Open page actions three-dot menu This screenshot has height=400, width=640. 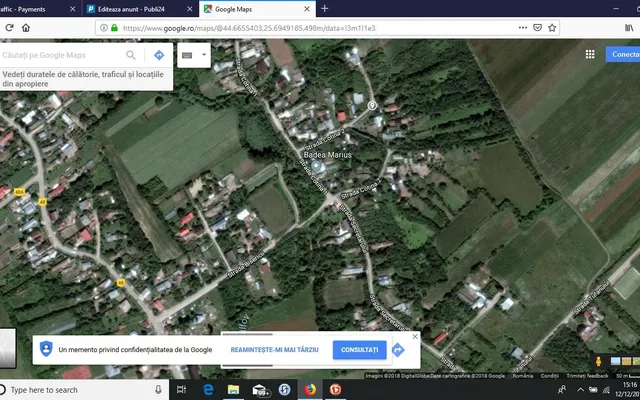[x=522, y=28]
